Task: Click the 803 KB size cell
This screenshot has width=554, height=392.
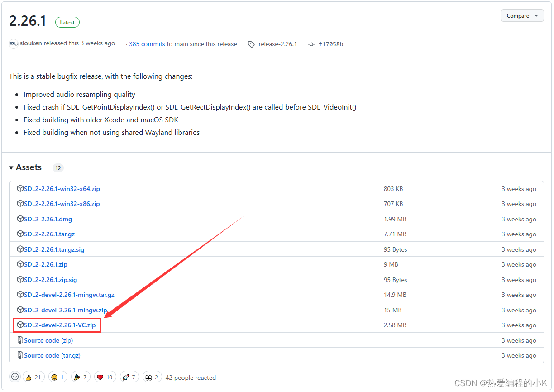Action: click(393, 189)
